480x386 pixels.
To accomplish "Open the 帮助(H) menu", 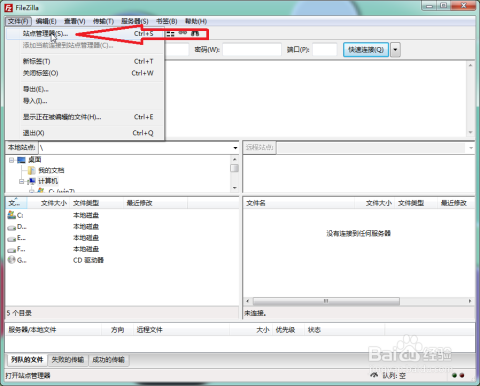I will [196, 21].
